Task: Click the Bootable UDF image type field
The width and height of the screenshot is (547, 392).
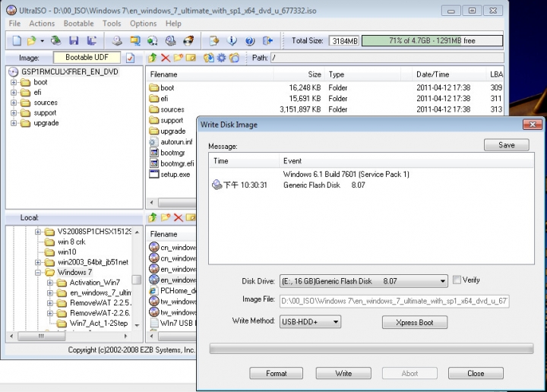Action: (87, 57)
